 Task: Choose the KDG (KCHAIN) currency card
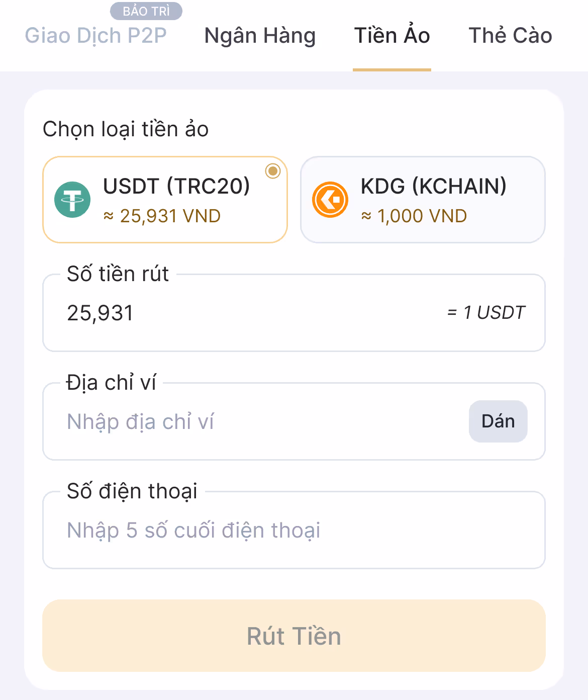[x=423, y=200]
